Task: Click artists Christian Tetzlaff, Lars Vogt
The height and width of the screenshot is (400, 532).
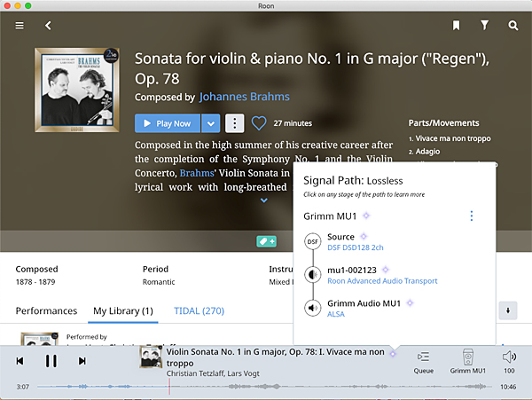Action: pos(213,373)
